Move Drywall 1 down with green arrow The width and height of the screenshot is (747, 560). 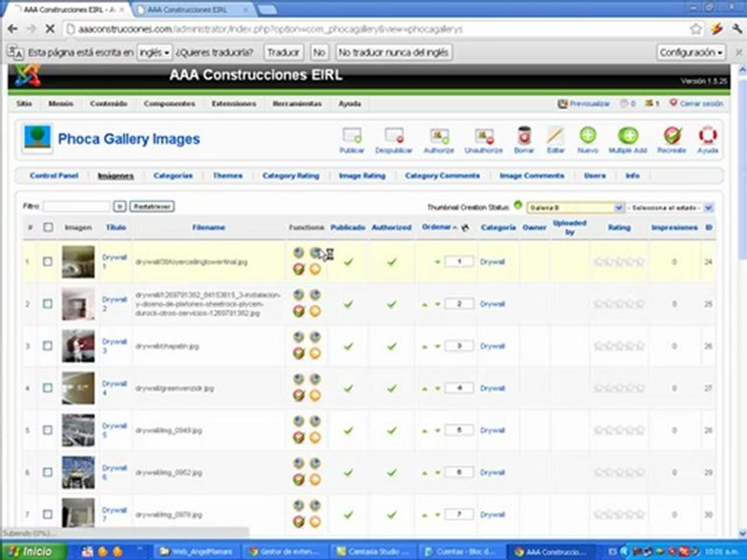437,262
